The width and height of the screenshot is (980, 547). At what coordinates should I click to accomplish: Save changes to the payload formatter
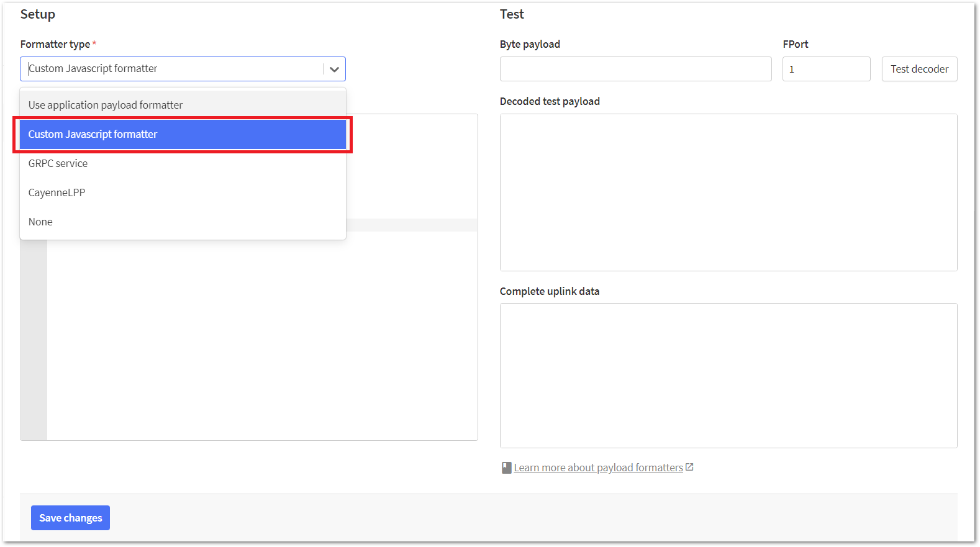[x=70, y=518]
